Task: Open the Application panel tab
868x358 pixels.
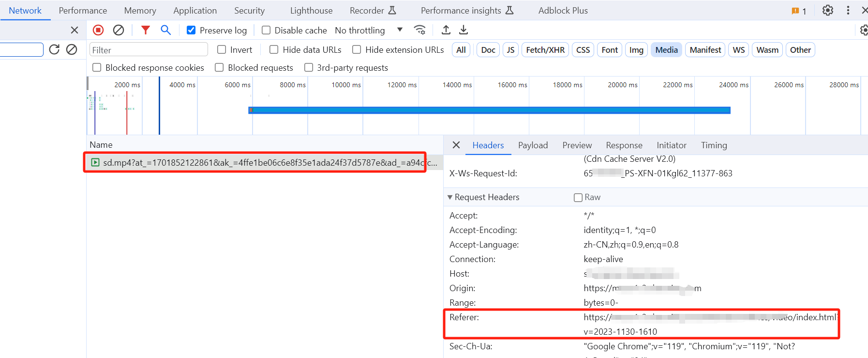Action: click(195, 10)
